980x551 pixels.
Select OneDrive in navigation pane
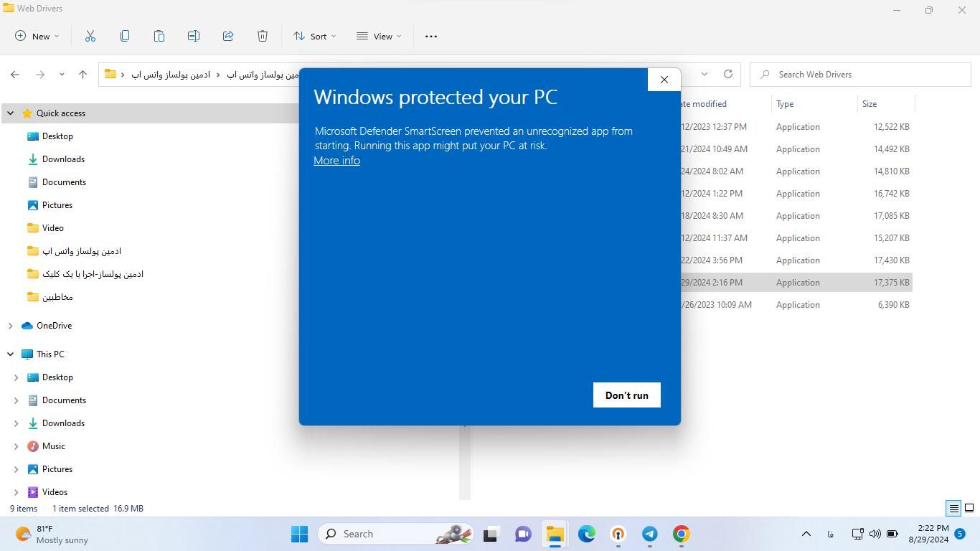54,326
